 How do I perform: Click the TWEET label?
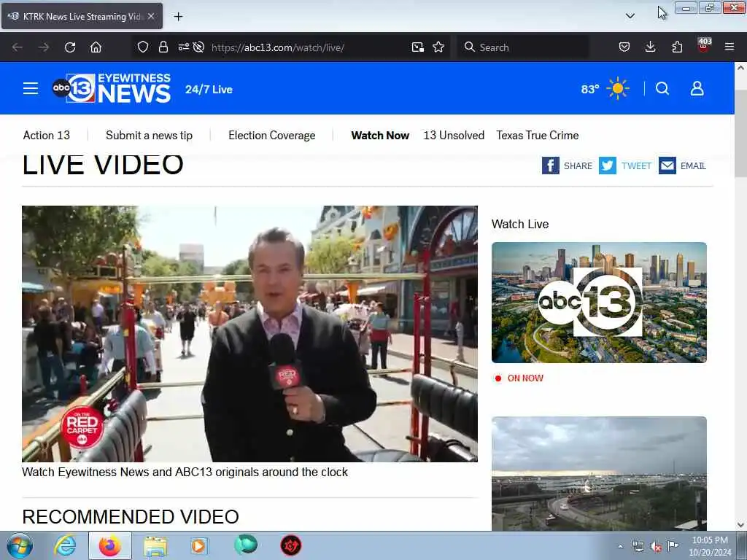pos(636,166)
